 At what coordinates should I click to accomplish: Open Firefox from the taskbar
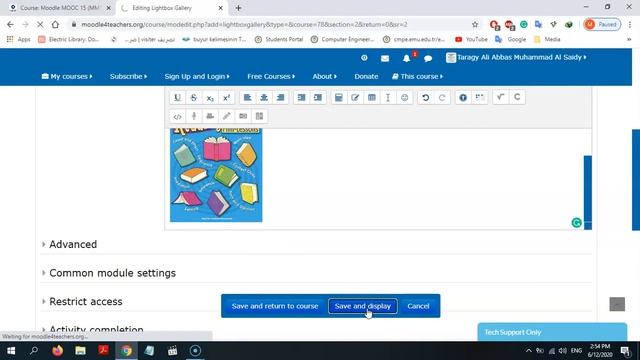pyautogui.click(x=58, y=351)
